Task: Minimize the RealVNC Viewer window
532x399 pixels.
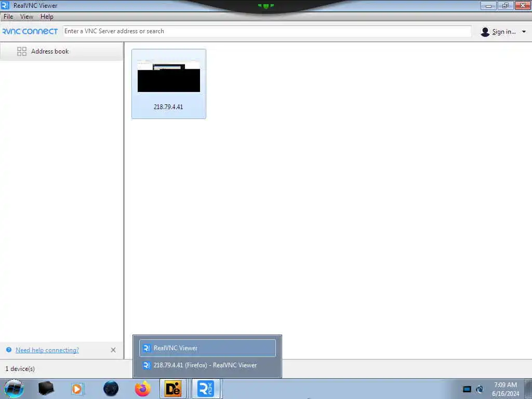Action: click(488, 5)
